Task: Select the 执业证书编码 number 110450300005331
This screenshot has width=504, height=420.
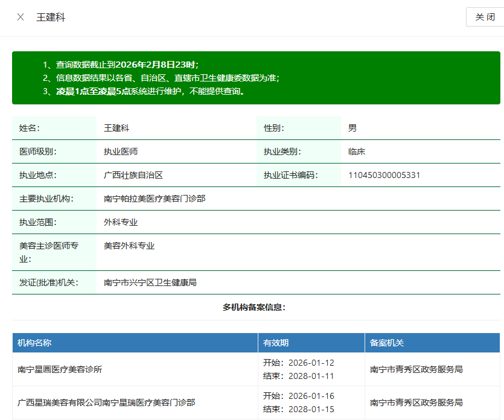Action: pos(384,175)
